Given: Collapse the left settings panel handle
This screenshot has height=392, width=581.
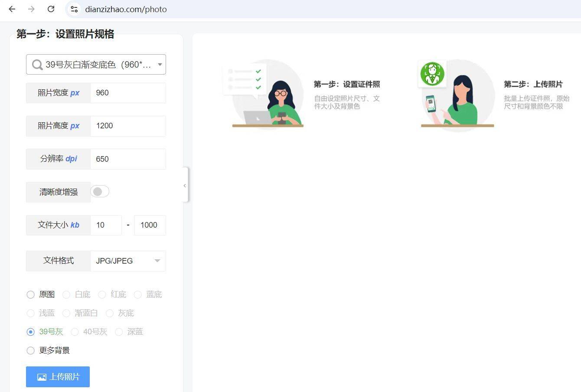Looking at the screenshot, I should [x=185, y=186].
